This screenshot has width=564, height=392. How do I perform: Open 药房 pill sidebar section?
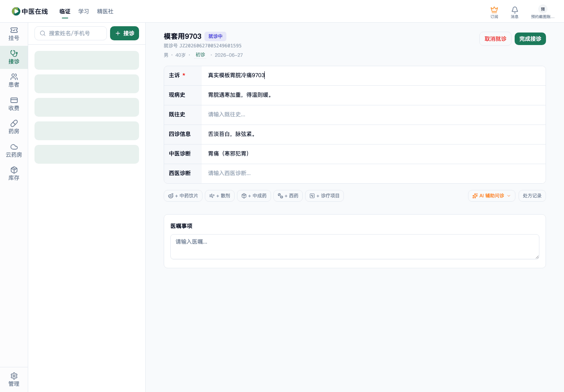click(14, 127)
